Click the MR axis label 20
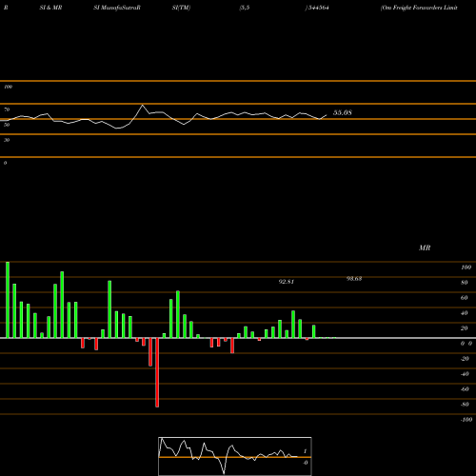This screenshot has width=476, height=476. pyautogui.click(x=465, y=328)
